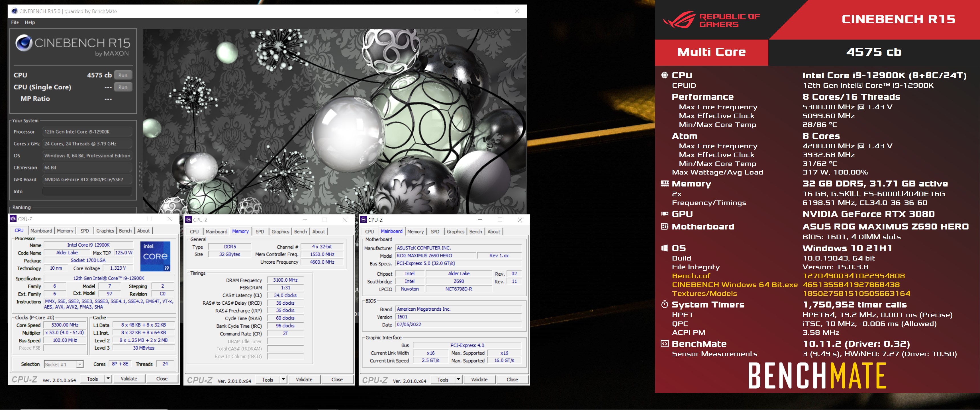Click Validate in middle CPU-Z window
Viewport: 980px width, 410px height.
304,380
